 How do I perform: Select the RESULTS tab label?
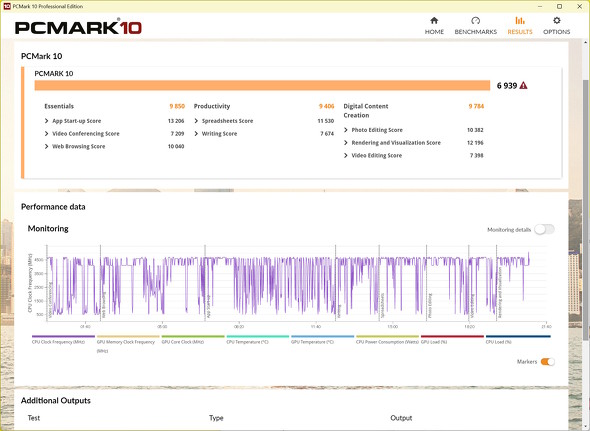pyautogui.click(x=520, y=32)
